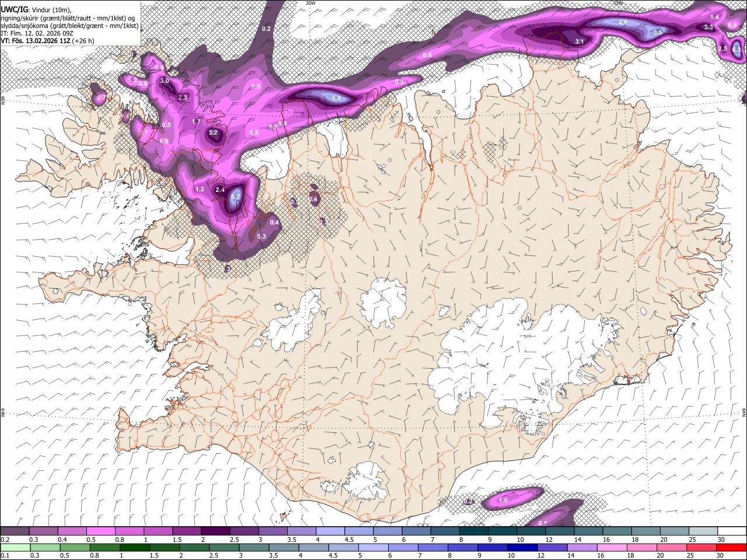
Task: Click snow scale swatch between 0.2 and 0.3
Action: [x=15, y=531]
